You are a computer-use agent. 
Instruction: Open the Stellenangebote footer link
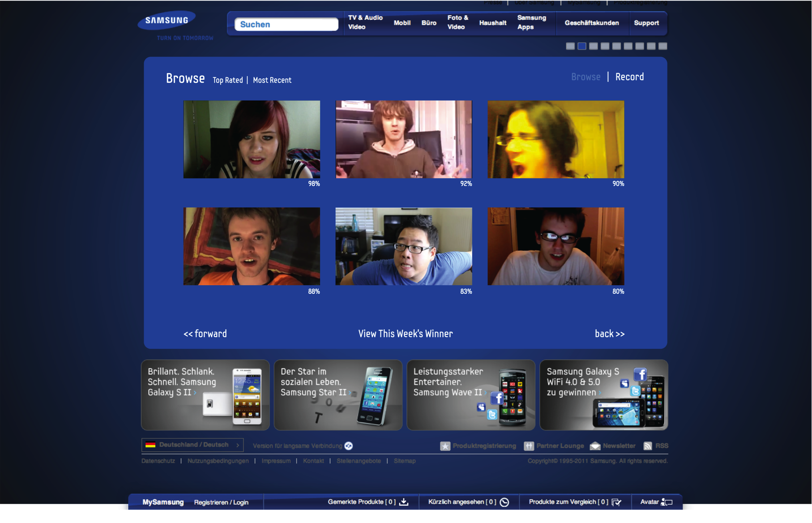[x=359, y=461]
